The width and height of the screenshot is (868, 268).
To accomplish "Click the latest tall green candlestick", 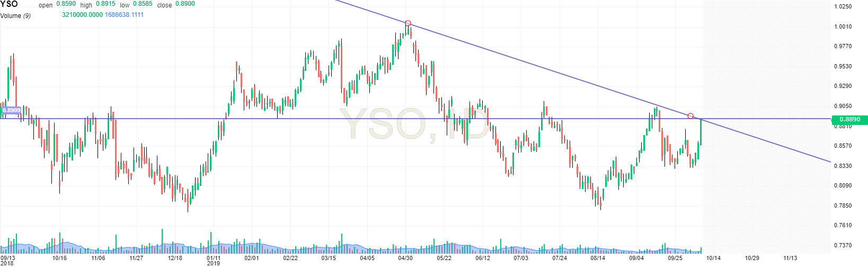I will (x=701, y=131).
